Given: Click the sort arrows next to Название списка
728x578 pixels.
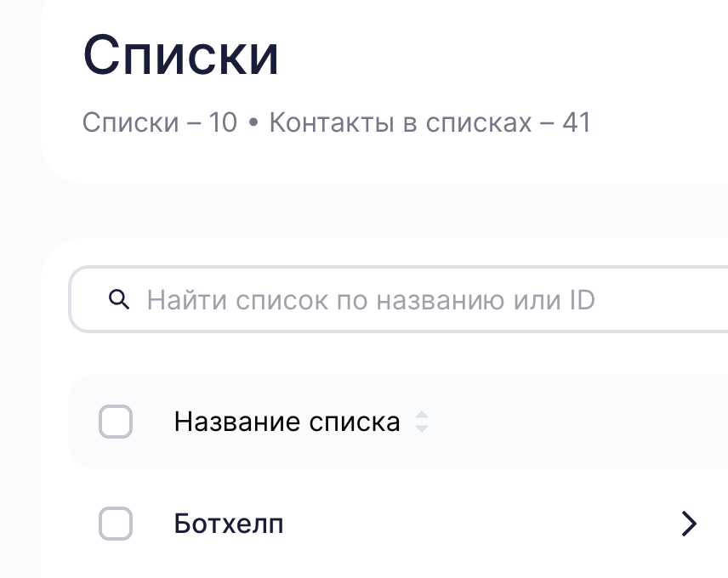Looking at the screenshot, I should click(421, 422).
